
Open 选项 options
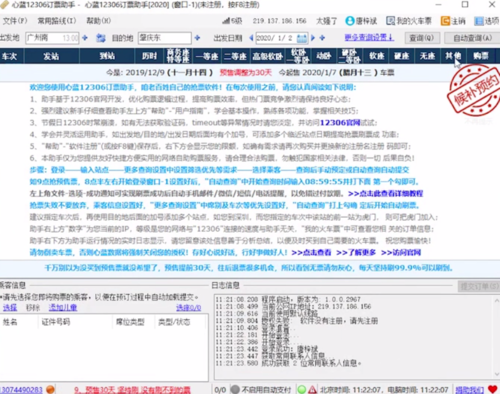click(487, 21)
